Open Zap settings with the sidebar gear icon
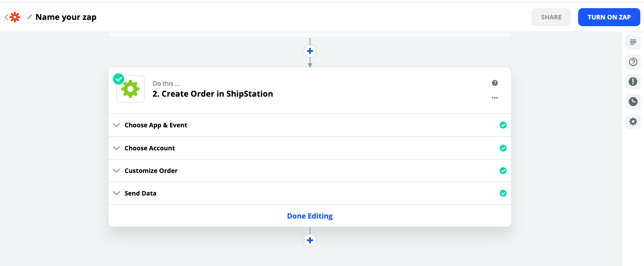The image size is (644, 266). pos(633,121)
